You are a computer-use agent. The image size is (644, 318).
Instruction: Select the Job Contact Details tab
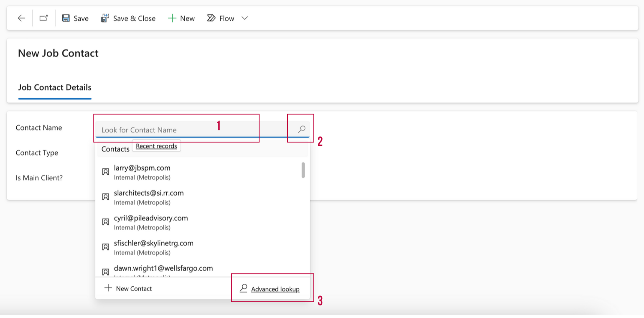click(55, 87)
